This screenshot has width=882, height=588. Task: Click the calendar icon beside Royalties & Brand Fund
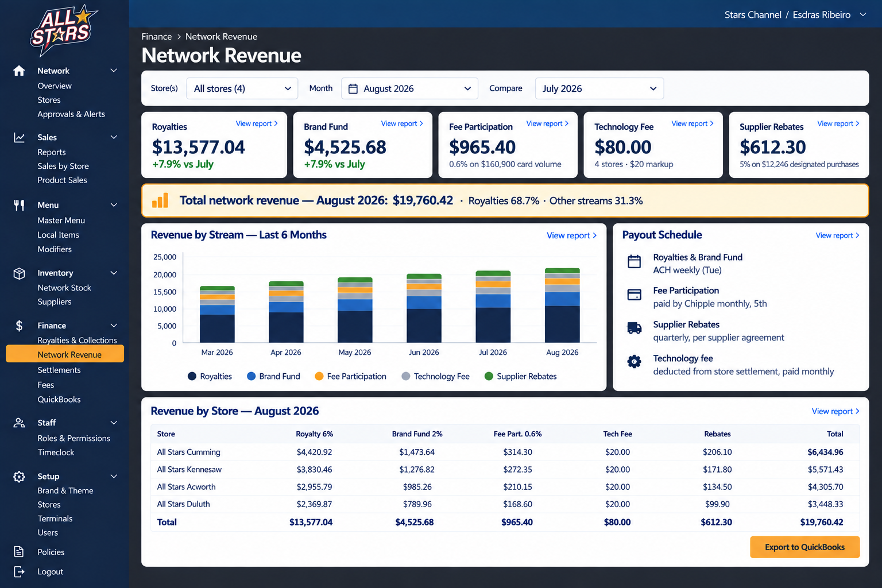point(635,261)
